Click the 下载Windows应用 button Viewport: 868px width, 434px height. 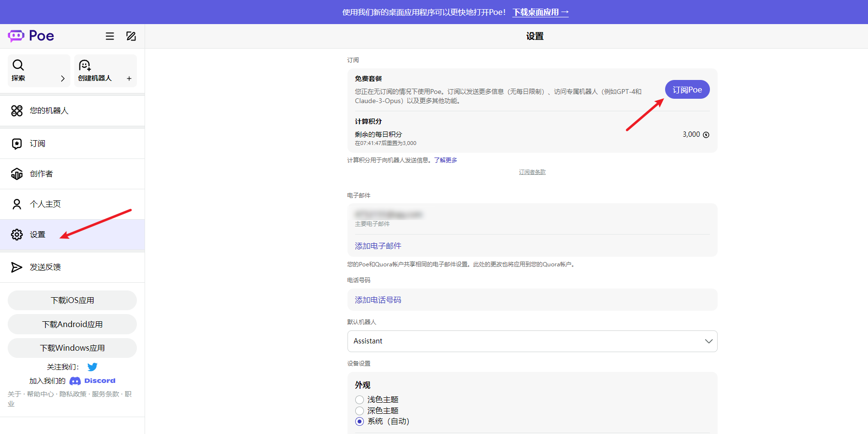coord(72,348)
